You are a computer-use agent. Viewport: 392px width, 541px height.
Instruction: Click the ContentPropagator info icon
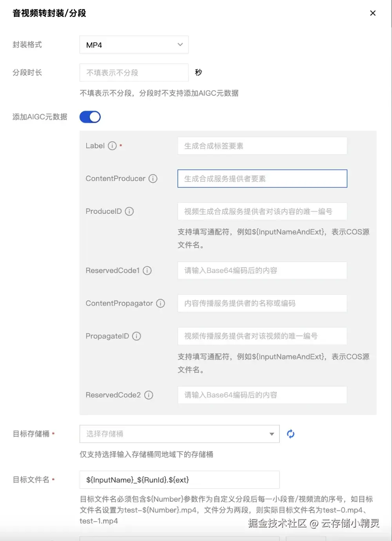pos(160,303)
